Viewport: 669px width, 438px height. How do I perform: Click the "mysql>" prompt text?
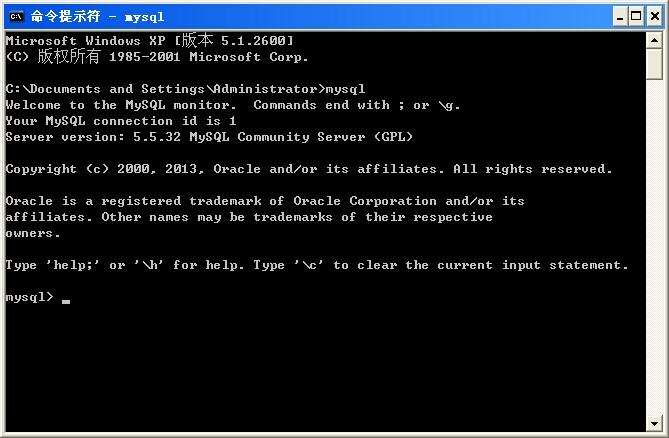(x=29, y=297)
